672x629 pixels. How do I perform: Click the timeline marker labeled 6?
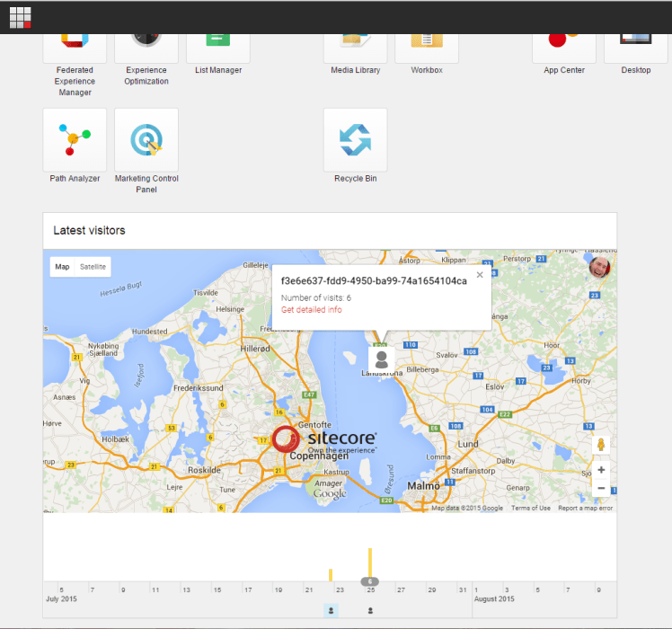click(x=370, y=581)
